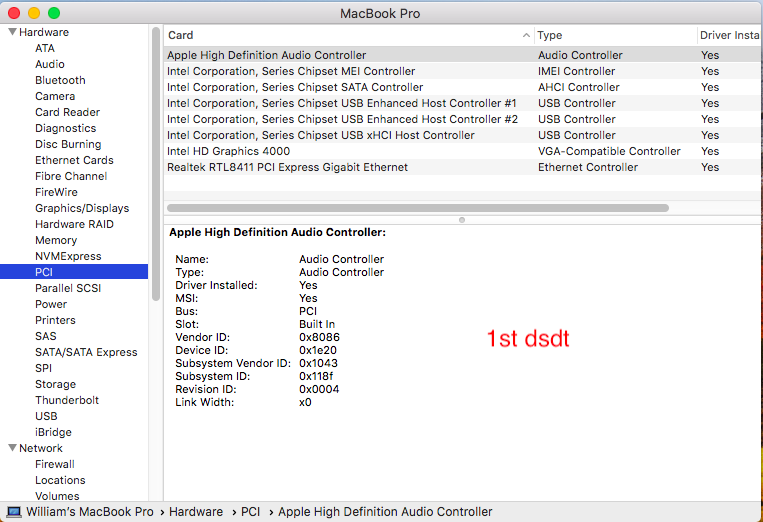Click the sidebar vertical scrollbar
763x522 pixels.
tap(156, 165)
